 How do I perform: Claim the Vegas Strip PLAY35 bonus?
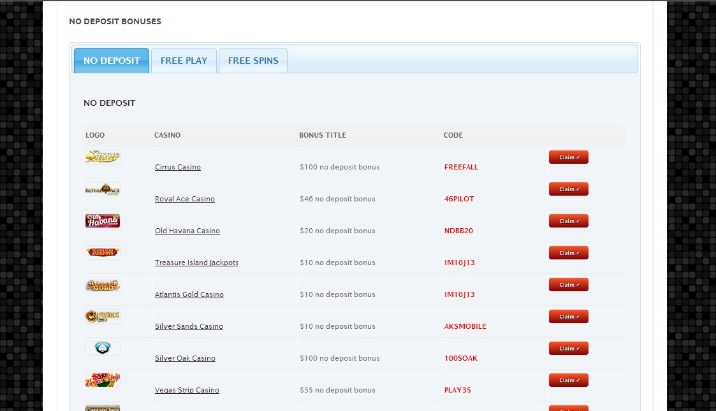(x=569, y=380)
